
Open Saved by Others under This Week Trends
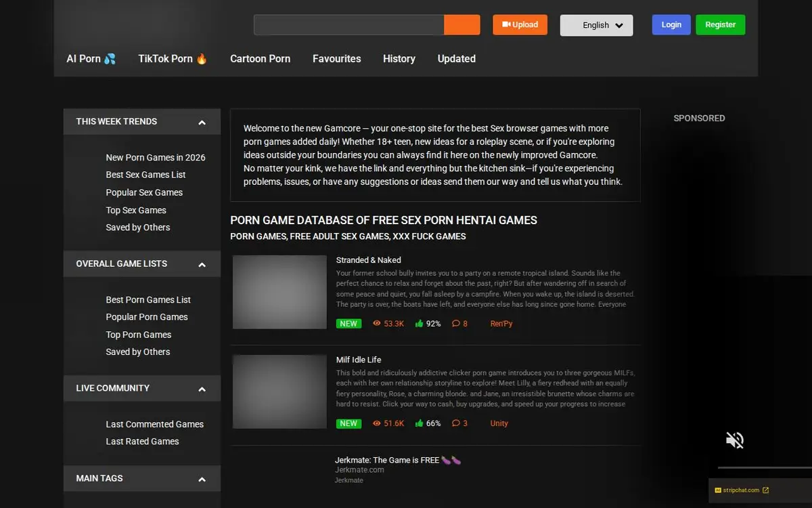click(x=138, y=228)
